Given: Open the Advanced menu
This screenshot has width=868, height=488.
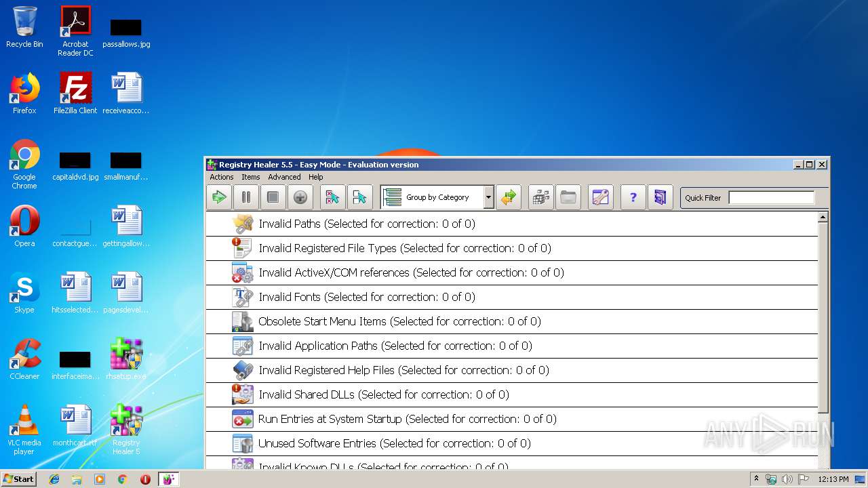Looking at the screenshot, I should coord(284,177).
